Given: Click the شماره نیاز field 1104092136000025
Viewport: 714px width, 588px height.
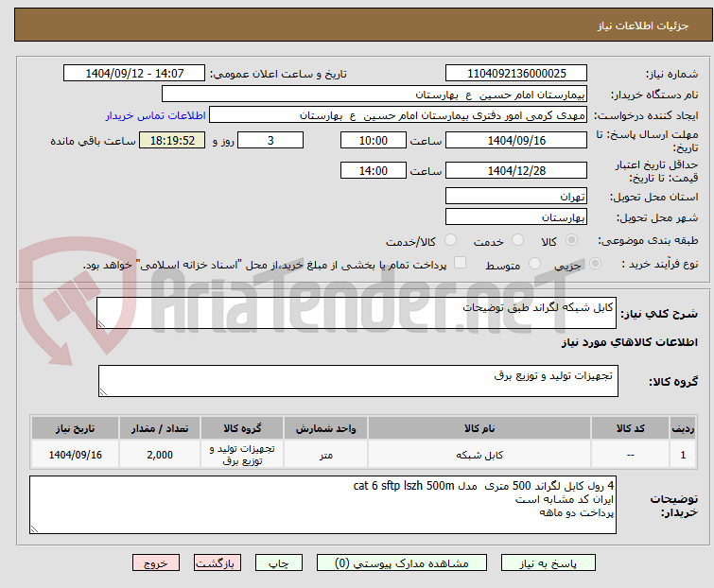Looking at the screenshot, I should click(x=516, y=74).
